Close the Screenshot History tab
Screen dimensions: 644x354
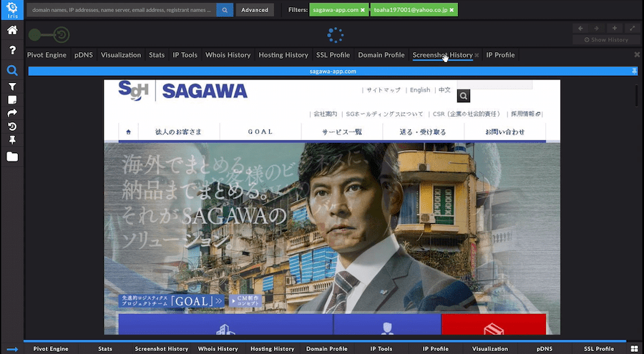(477, 55)
